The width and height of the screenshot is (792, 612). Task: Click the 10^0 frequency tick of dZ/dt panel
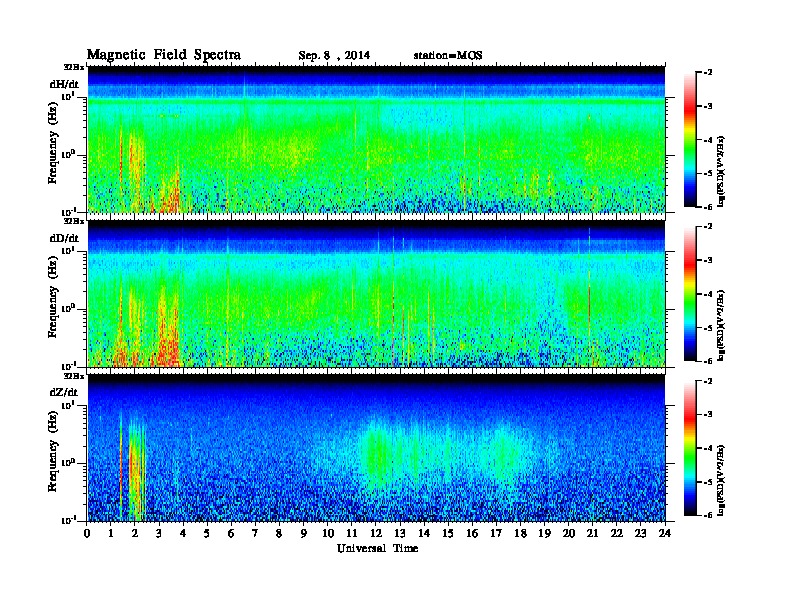tap(68, 463)
